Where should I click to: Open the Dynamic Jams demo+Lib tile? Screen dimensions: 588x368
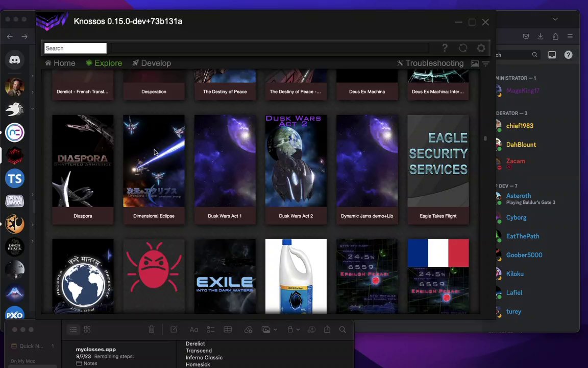[x=367, y=170]
